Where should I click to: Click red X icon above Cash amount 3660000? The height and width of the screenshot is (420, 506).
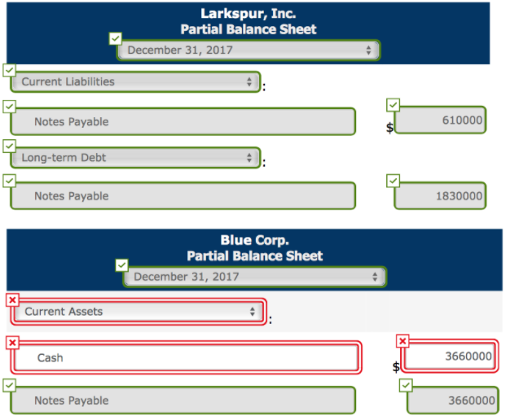(x=403, y=341)
